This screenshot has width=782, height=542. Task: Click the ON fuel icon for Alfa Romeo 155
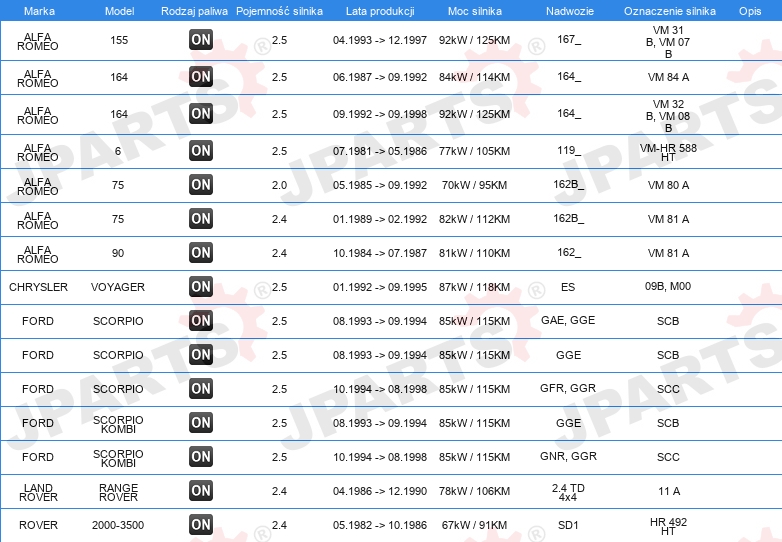point(200,40)
